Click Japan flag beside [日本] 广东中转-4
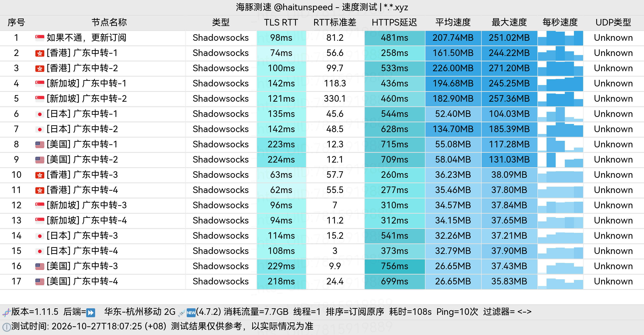The width and height of the screenshot is (644, 335). coord(40,251)
